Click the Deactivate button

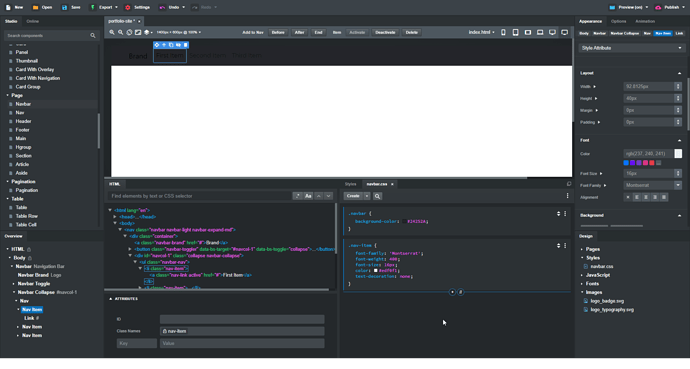click(385, 33)
